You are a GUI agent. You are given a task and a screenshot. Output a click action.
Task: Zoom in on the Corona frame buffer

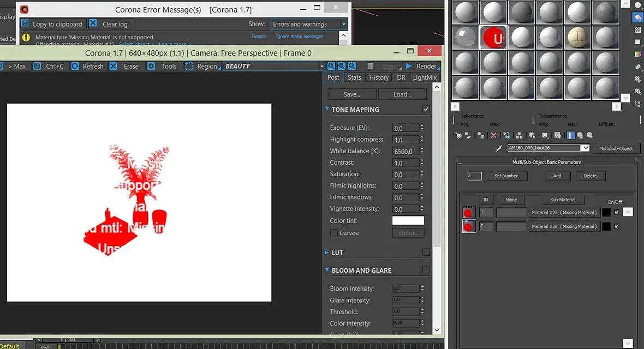tap(331, 66)
